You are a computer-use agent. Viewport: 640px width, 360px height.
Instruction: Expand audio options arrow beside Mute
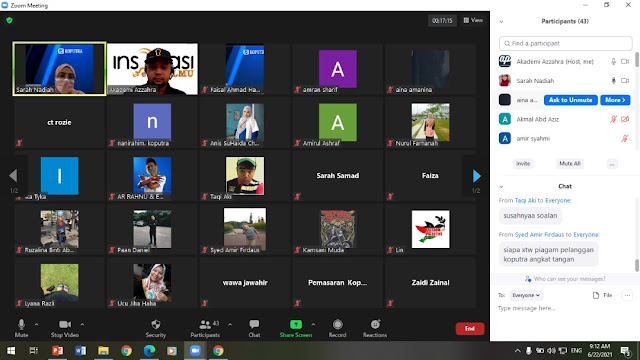[x=36, y=324]
